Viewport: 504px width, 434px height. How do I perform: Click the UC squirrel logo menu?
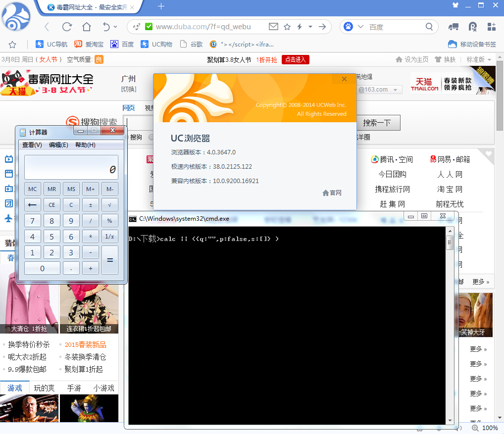16,17
